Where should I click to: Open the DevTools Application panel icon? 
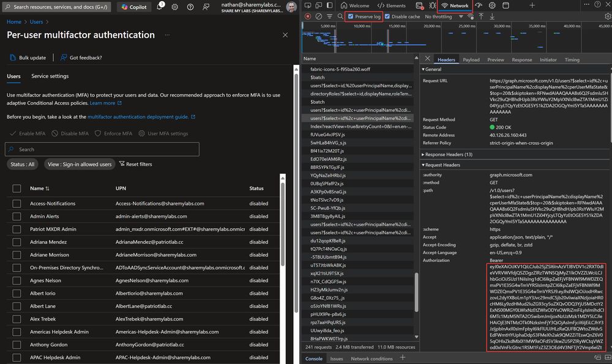click(506, 6)
